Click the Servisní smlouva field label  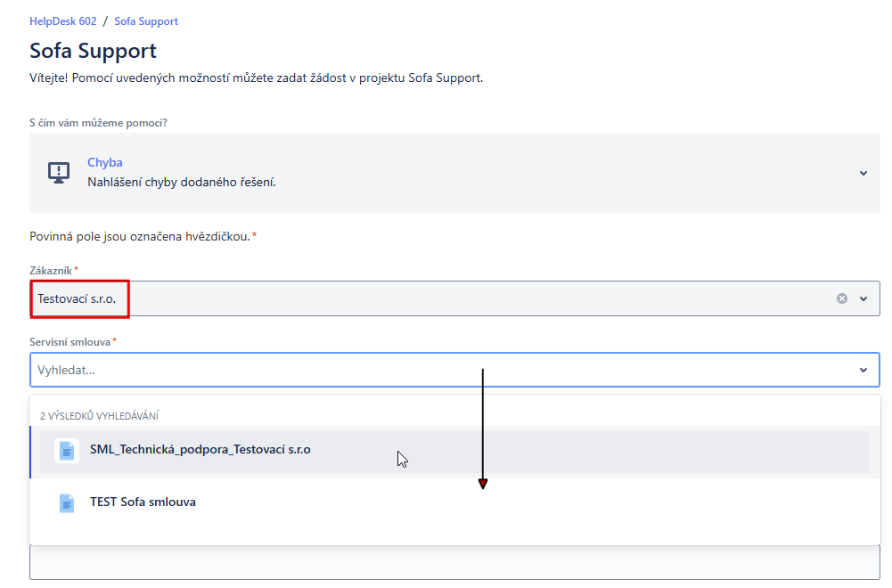(70, 341)
